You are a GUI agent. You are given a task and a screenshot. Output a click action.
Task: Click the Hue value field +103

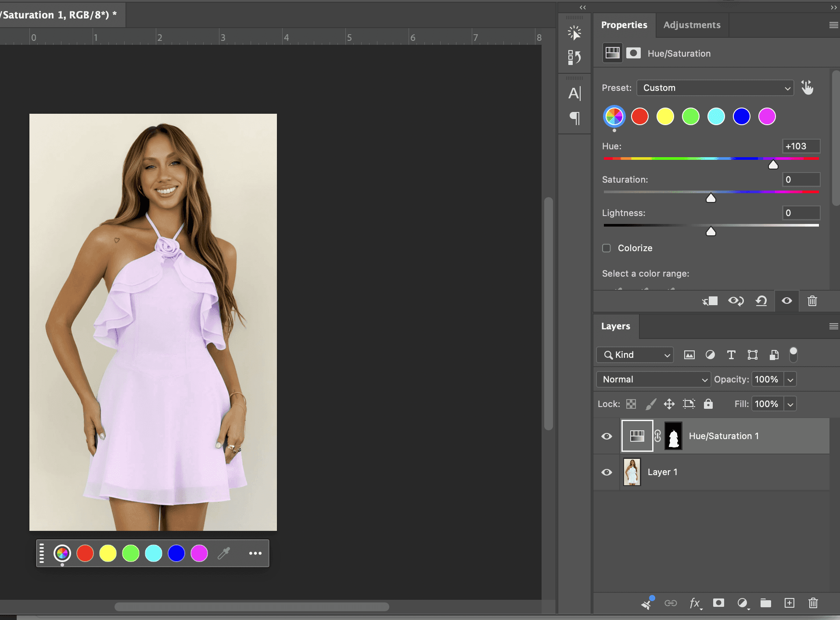point(801,146)
